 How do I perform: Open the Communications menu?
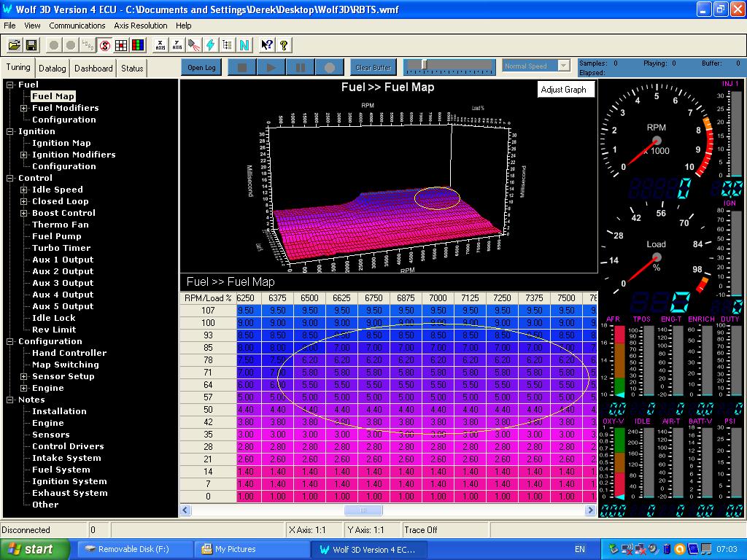click(77, 26)
